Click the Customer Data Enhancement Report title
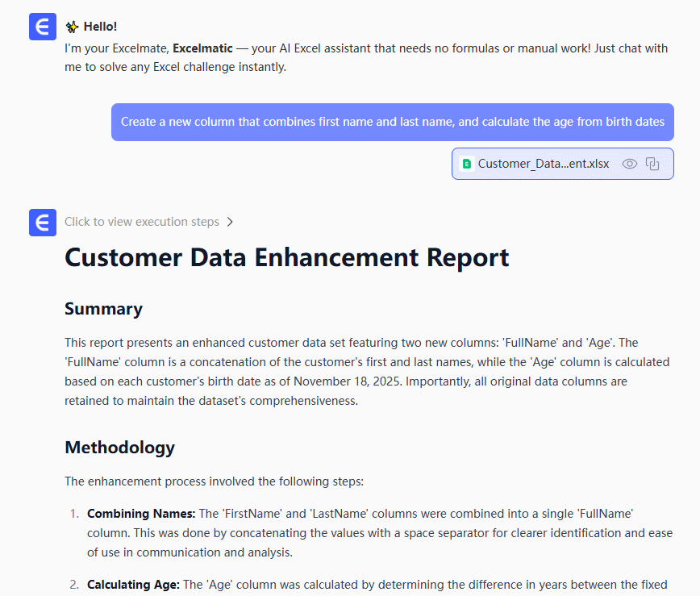Viewport: 700px width, 596px height. 286,257
